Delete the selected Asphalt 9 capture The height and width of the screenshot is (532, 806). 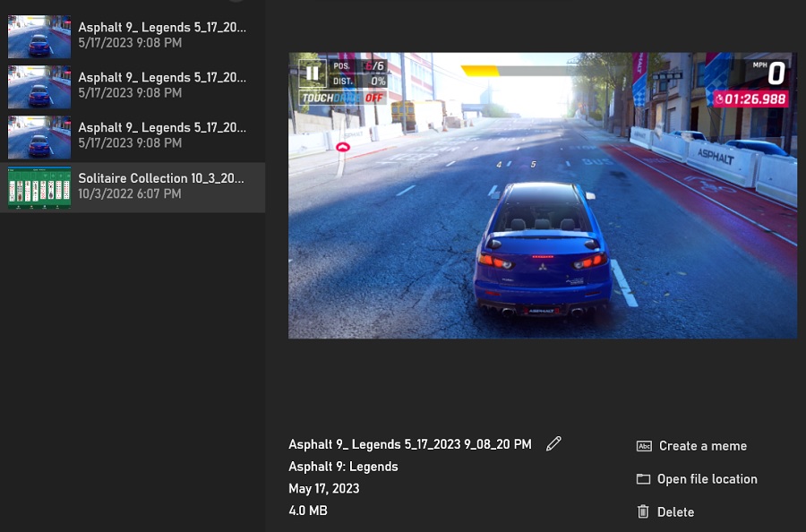[x=675, y=511]
